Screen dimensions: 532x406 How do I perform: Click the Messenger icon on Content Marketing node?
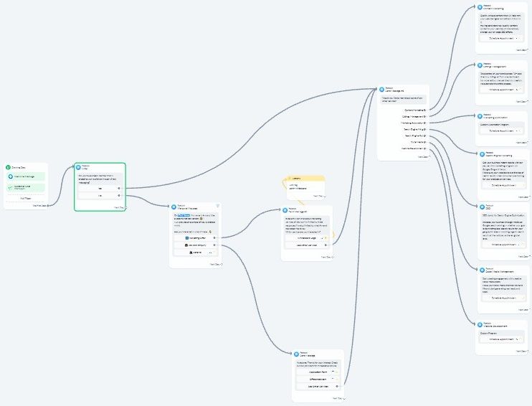[480, 7]
